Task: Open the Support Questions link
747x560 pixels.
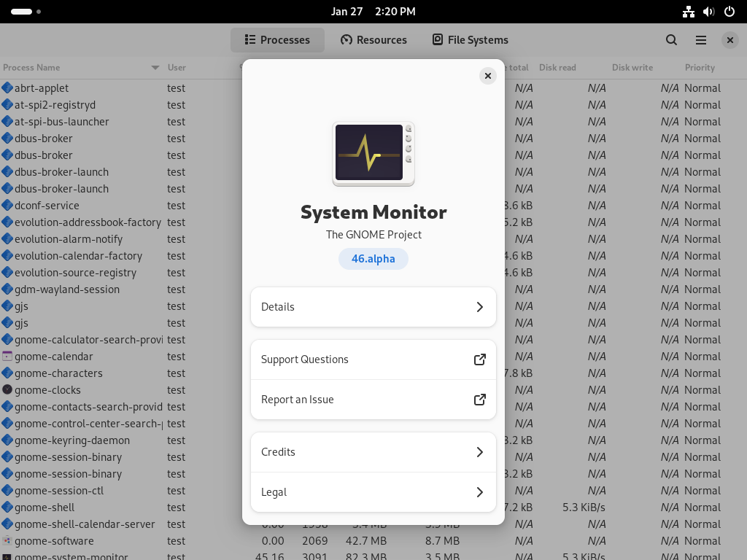Action: [x=373, y=359]
